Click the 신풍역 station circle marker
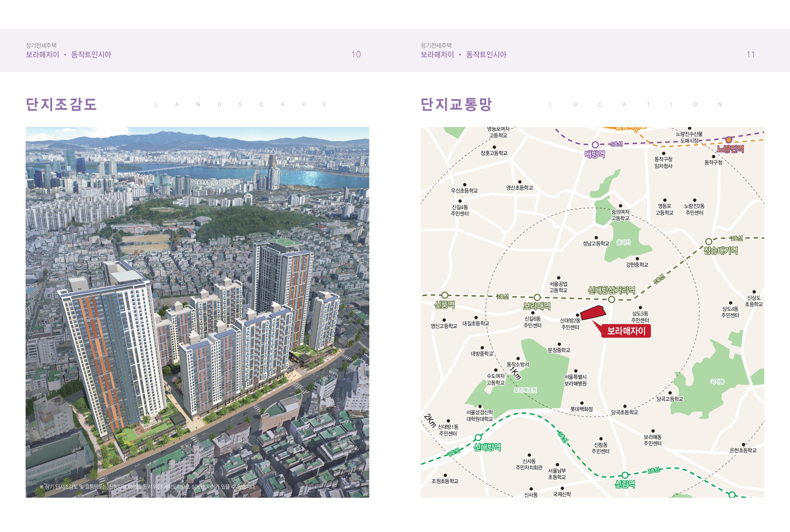 444,295
